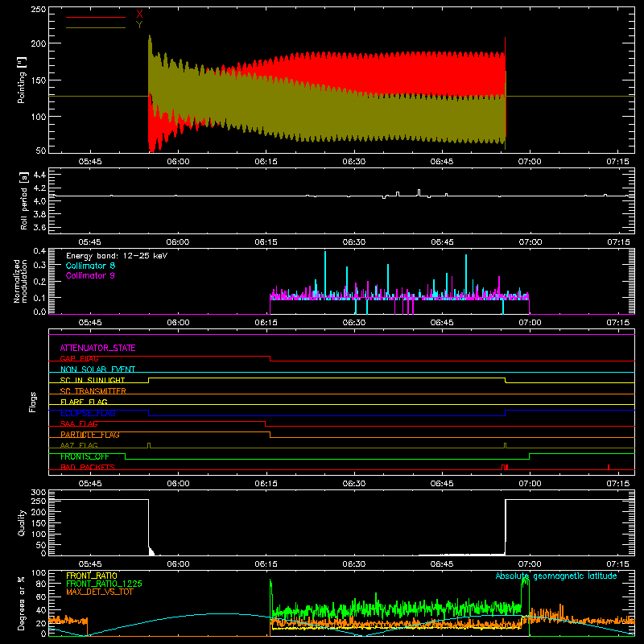Click the BAD_PACKETS spike near 07:13
644x644 pixels.
tap(609, 467)
